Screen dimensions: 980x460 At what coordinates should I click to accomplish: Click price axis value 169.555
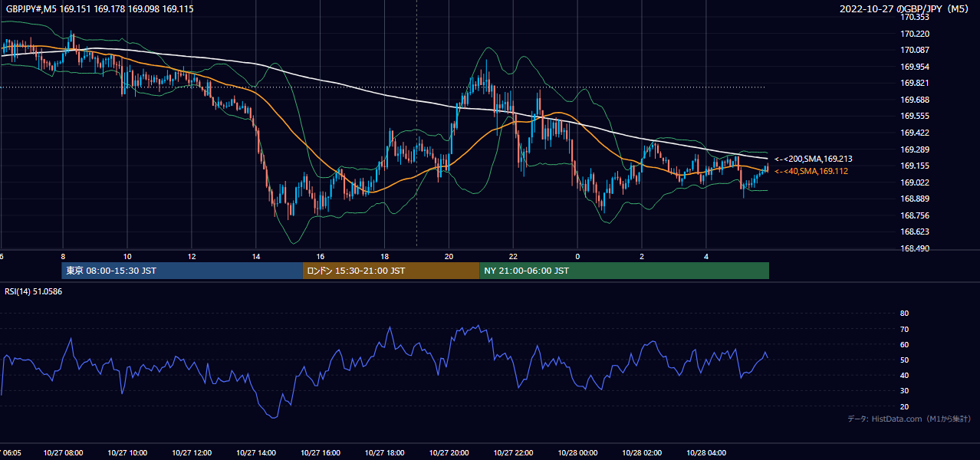(x=915, y=116)
